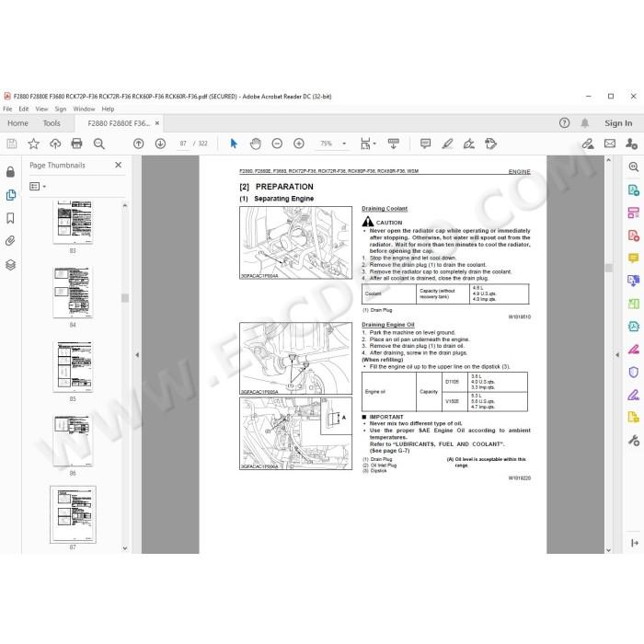This screenshot has width=644, height=644.
Task: Select page 85 thumbnail
Action: click(73, 366)
